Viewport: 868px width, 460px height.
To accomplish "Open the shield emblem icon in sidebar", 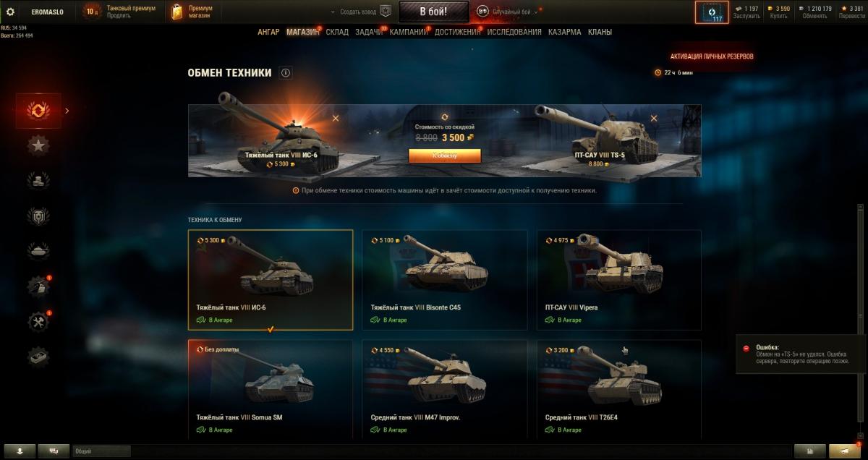I will click(38, 216).
